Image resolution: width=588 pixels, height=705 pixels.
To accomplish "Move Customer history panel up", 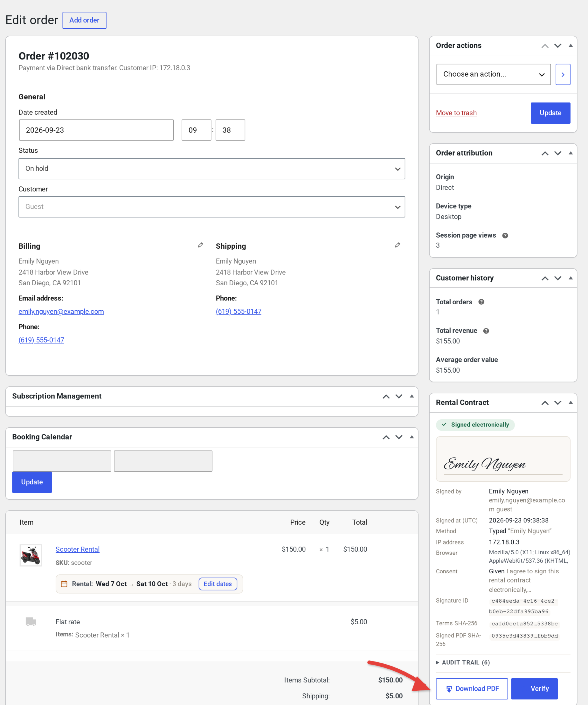I will click(x=545, y=278).
